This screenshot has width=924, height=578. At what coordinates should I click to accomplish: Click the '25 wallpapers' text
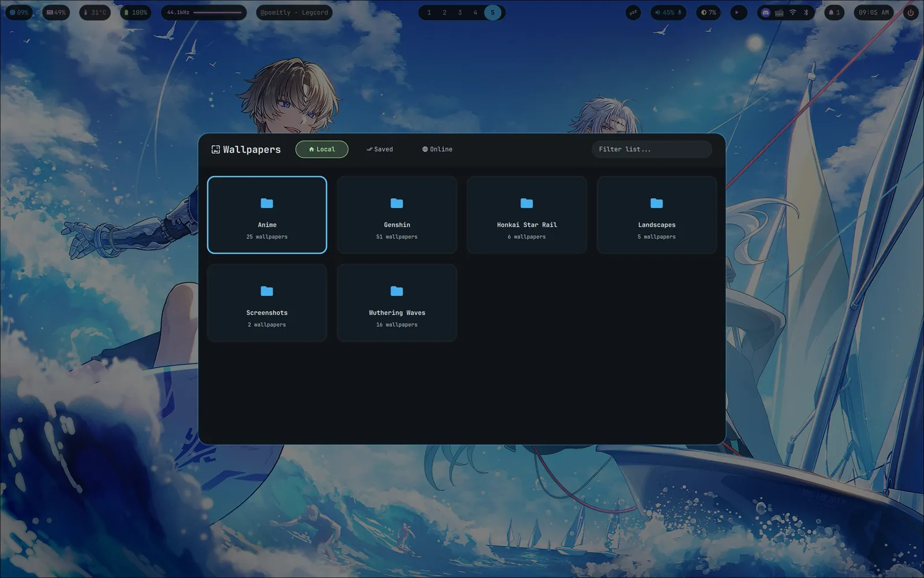point(267,237)
